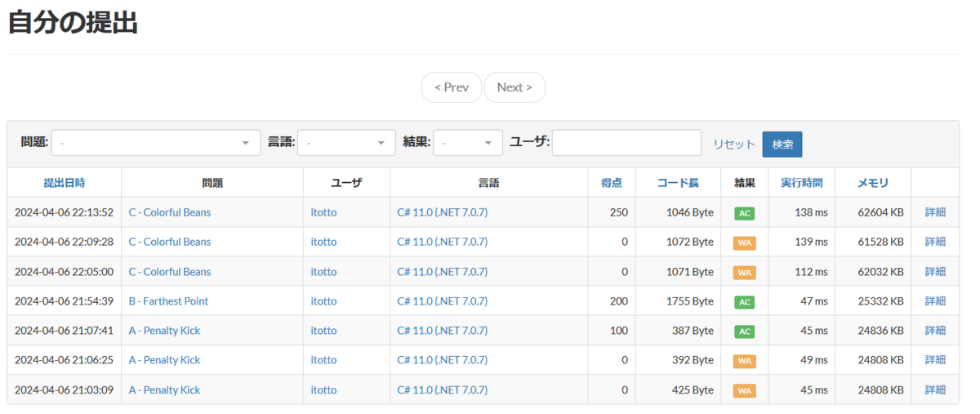The height and width of the screenshot is (414, 980).
Task: Click the WA badge in the 21:03:09 row
Action: coord(744,390)
